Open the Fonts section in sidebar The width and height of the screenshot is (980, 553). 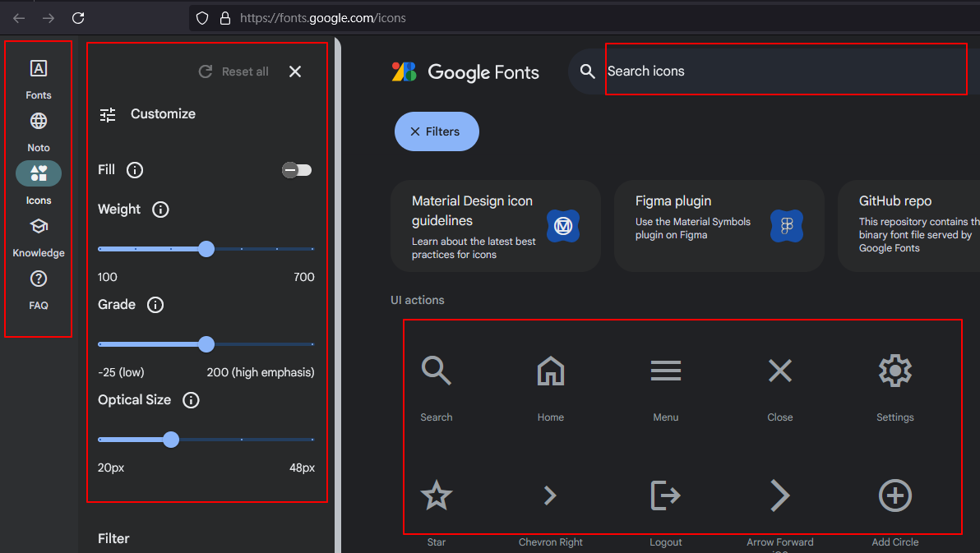tap(38, 79)
